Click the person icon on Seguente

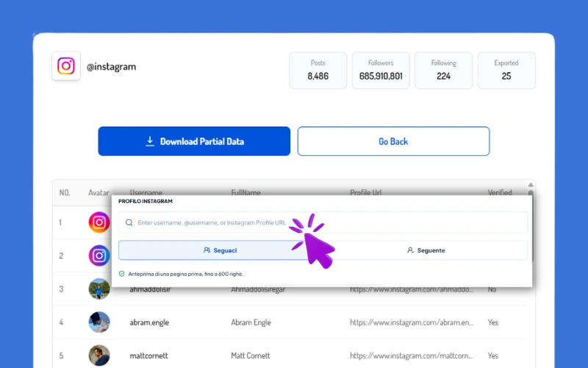coord(411,250)
